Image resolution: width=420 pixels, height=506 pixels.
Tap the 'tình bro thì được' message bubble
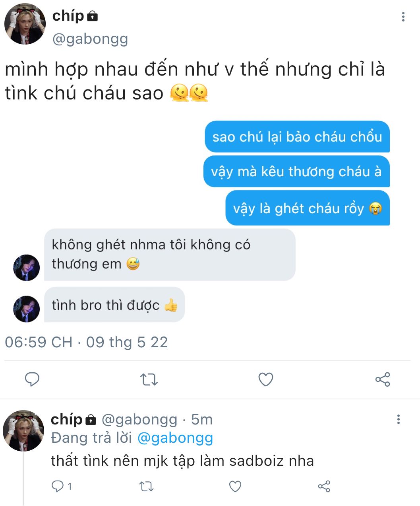[114, 305]
